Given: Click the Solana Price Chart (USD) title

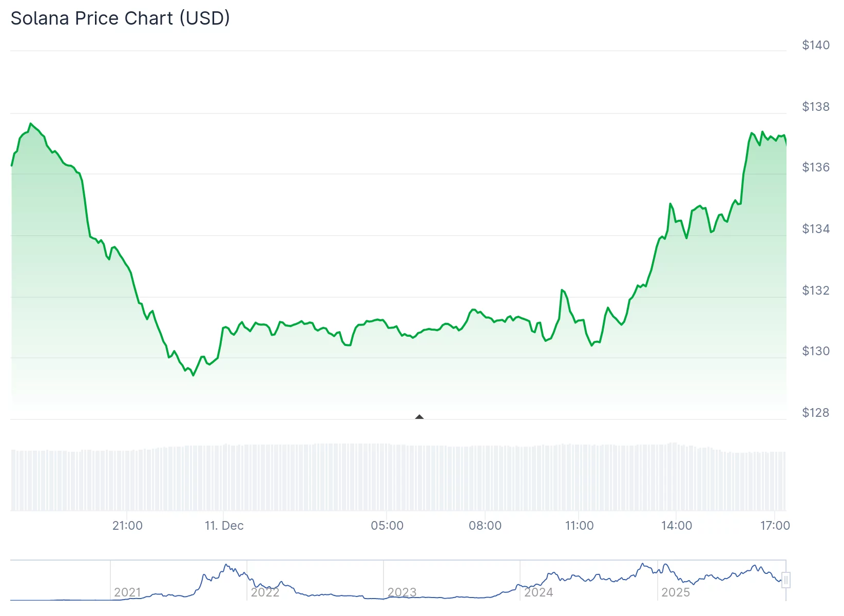Looking at the screenshot, I should (x=120, y=18).
